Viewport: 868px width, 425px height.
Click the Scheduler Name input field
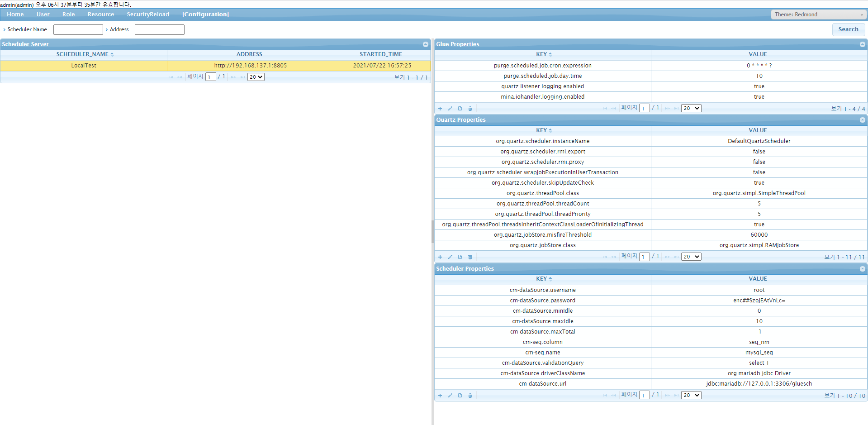coord(78,30)
